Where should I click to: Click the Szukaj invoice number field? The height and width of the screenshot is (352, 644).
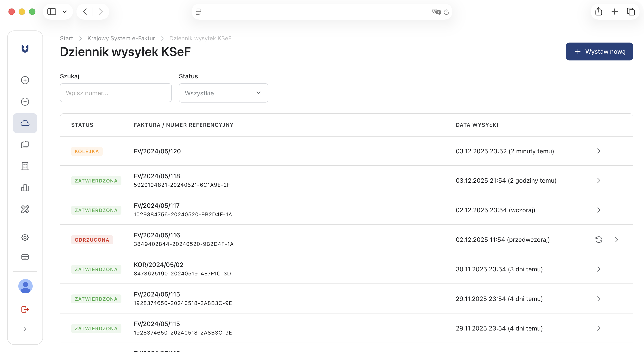pyautogui.click(x=116, y=93)
